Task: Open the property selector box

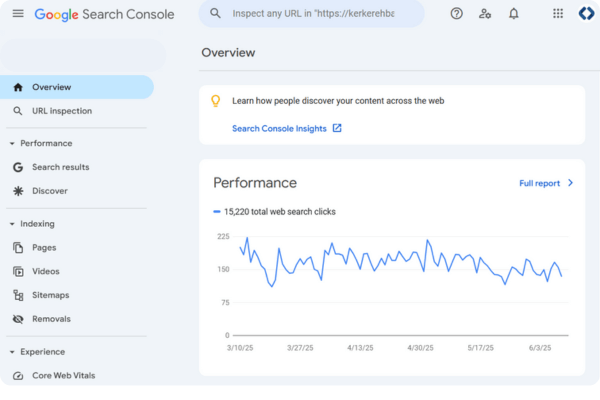Action: 83,55
